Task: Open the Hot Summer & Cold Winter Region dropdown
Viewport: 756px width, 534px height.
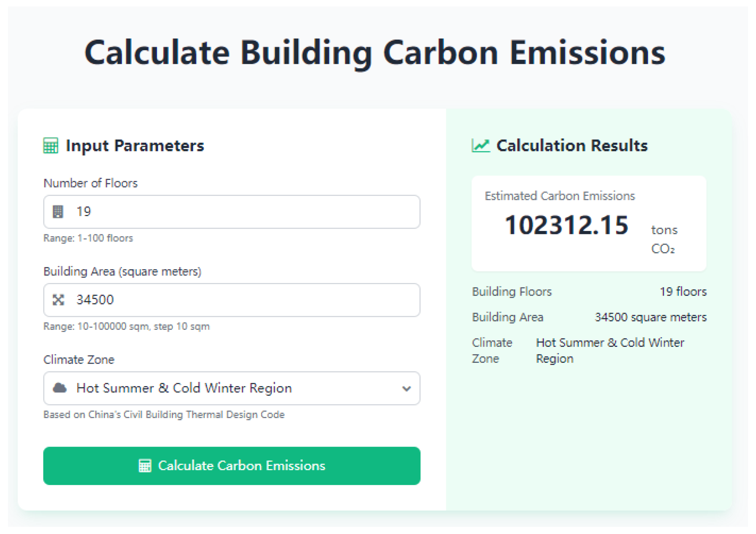Action: (232, 388)
